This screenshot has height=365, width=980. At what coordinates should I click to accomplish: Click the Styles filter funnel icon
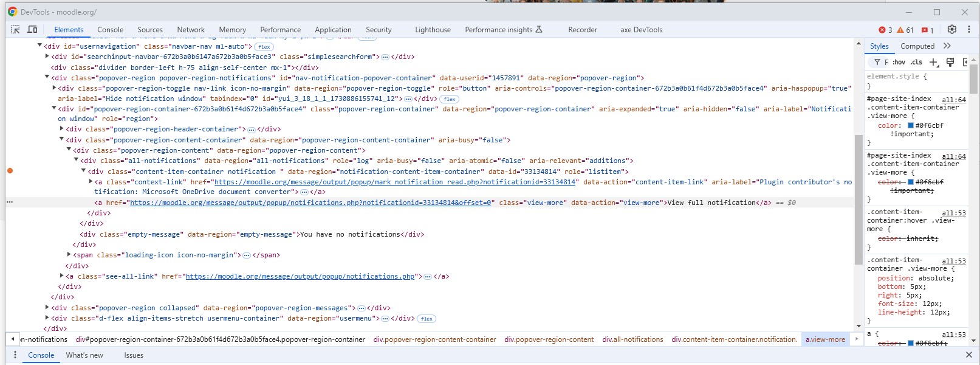[x=877, y=62]
